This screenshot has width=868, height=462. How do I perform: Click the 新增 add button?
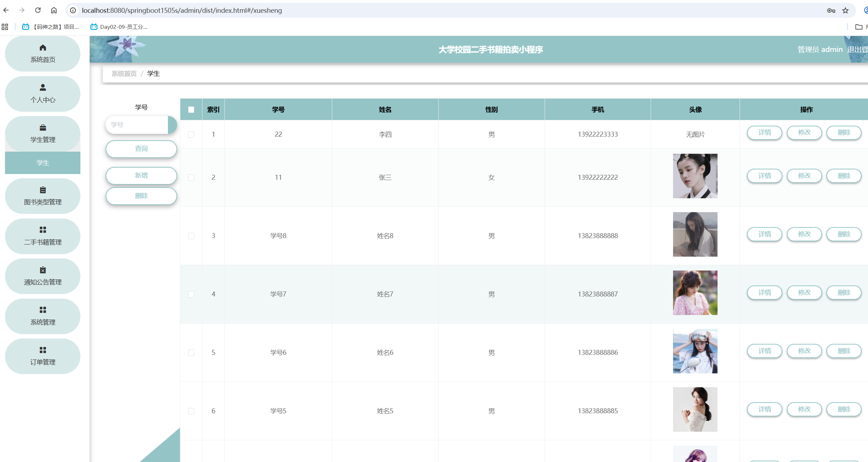[141, 175]
